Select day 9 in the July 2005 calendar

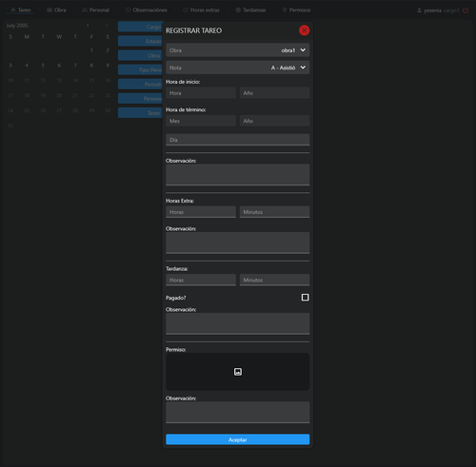tap(108, 66)
